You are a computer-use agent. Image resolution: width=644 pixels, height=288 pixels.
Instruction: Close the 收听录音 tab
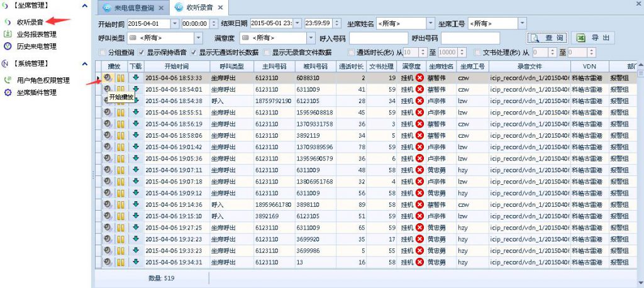click(x=219, y=8)
